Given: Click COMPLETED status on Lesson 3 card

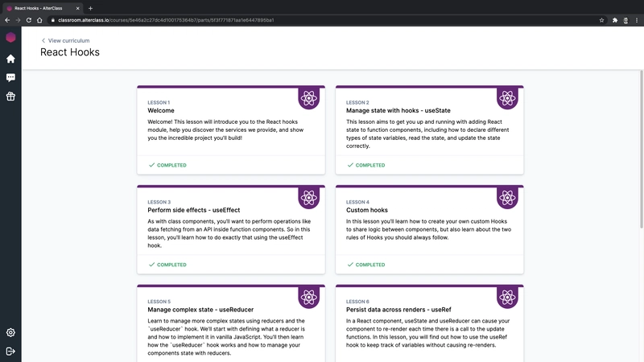Looking at the screenshot, I should coord(167,265).
